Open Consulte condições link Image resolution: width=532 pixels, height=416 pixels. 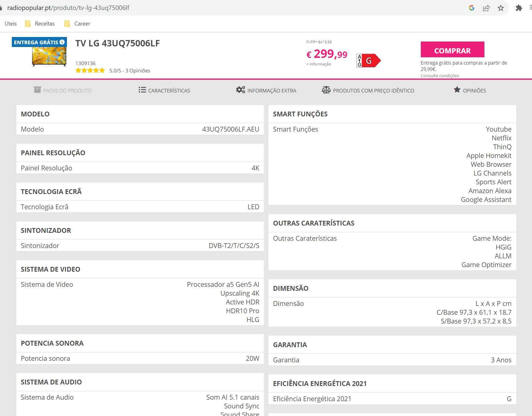pos(440,76)
